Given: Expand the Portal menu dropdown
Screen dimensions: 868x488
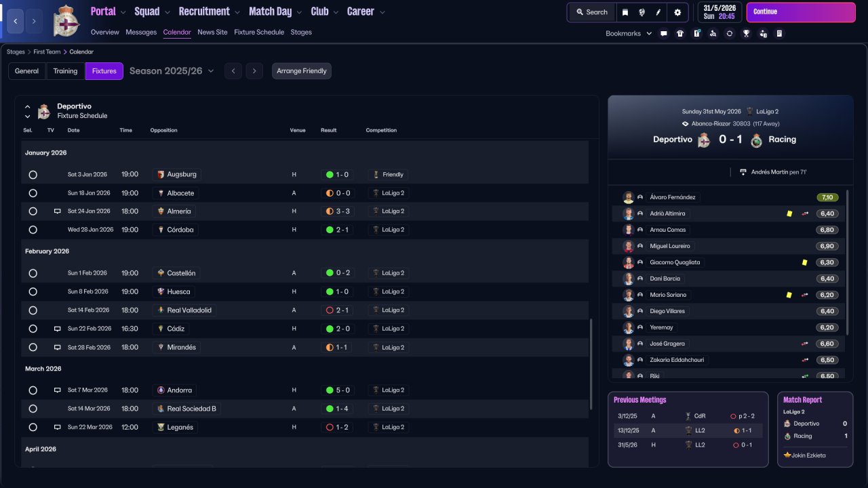Looking at the screenshot, I should [x=123, y=12].
